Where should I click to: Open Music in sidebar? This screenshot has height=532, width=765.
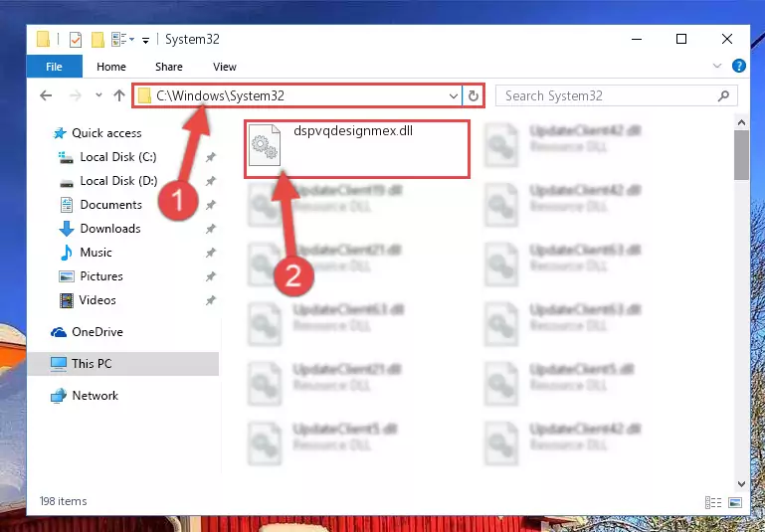(96, 253)
